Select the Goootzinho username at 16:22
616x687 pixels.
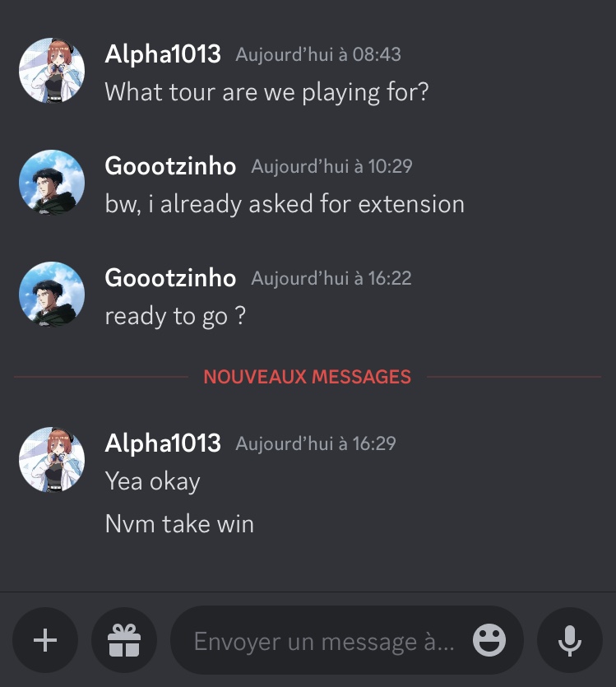click(x=170, y=278)
